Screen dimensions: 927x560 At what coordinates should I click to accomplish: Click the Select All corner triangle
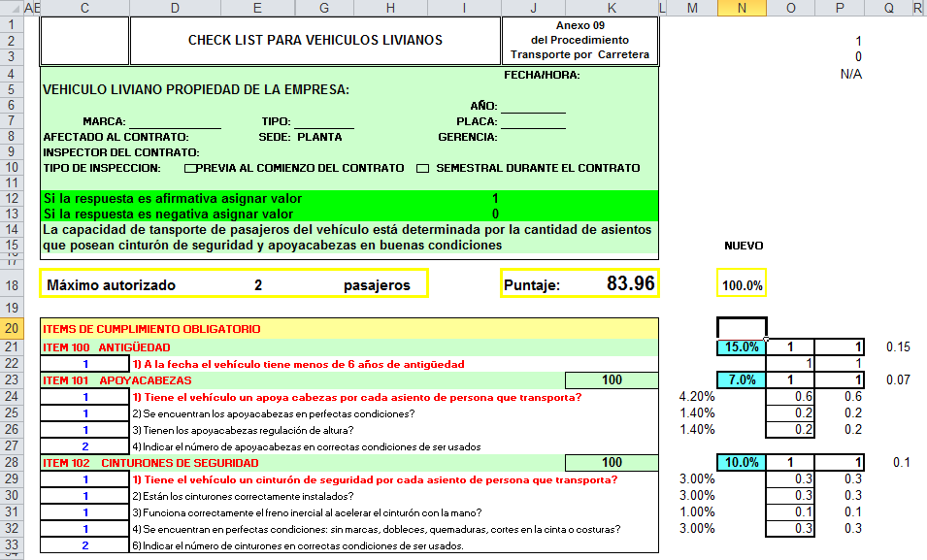coord(9,8)
